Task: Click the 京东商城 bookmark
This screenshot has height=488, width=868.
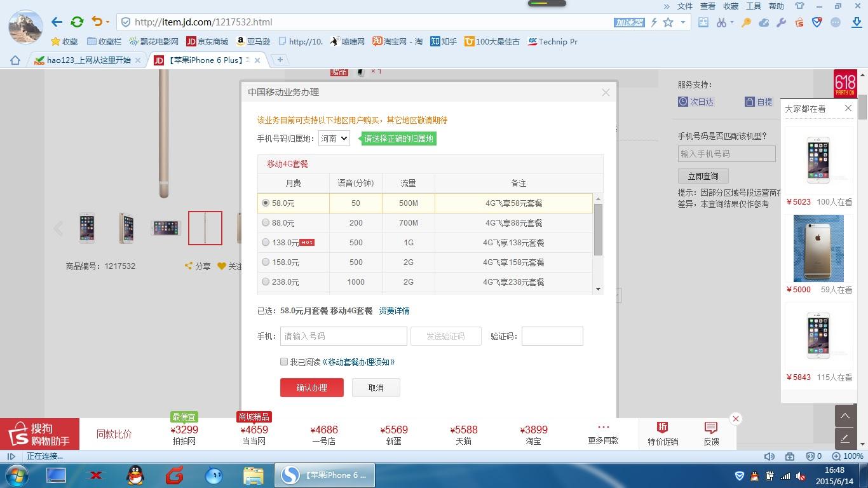Action: point(207,41)
